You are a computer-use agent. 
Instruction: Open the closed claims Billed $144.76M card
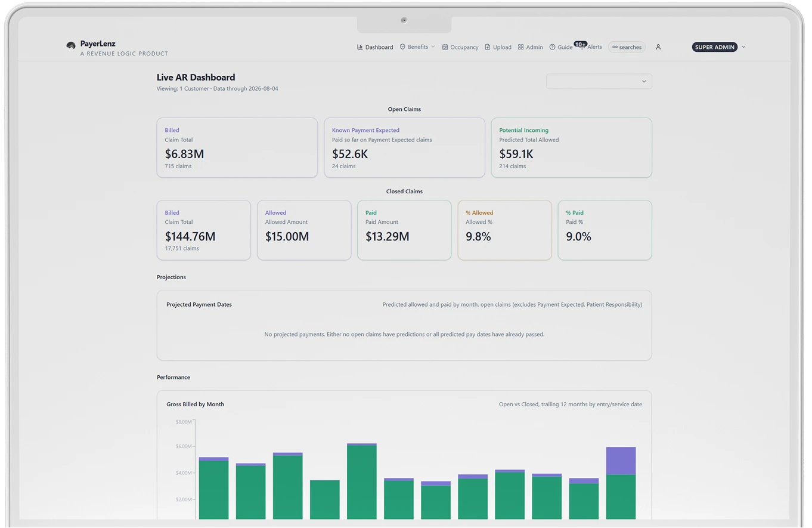(204, 230)
